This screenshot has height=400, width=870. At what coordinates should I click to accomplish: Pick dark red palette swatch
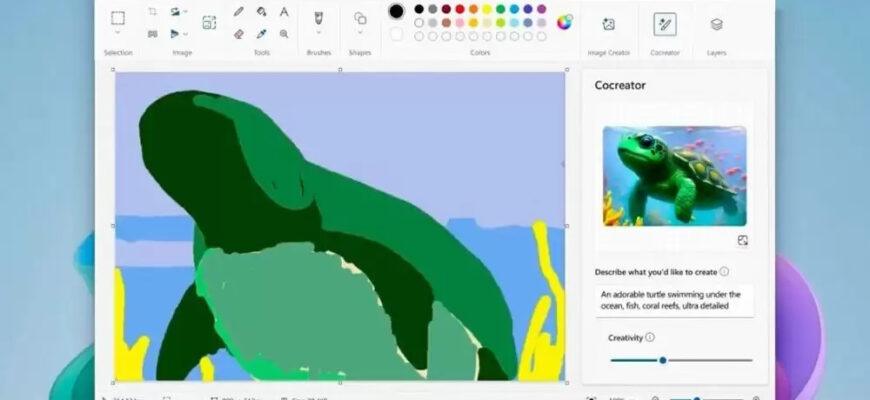(446, 9)
